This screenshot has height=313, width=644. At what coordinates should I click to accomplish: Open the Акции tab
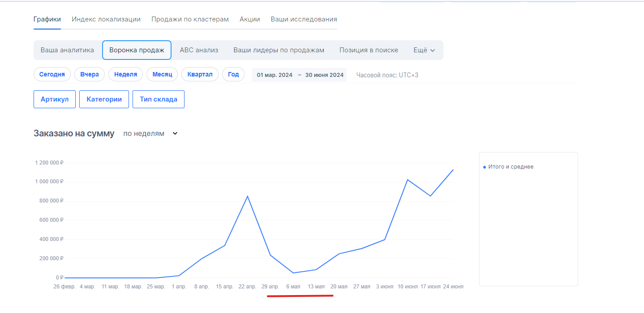point(250,19)
